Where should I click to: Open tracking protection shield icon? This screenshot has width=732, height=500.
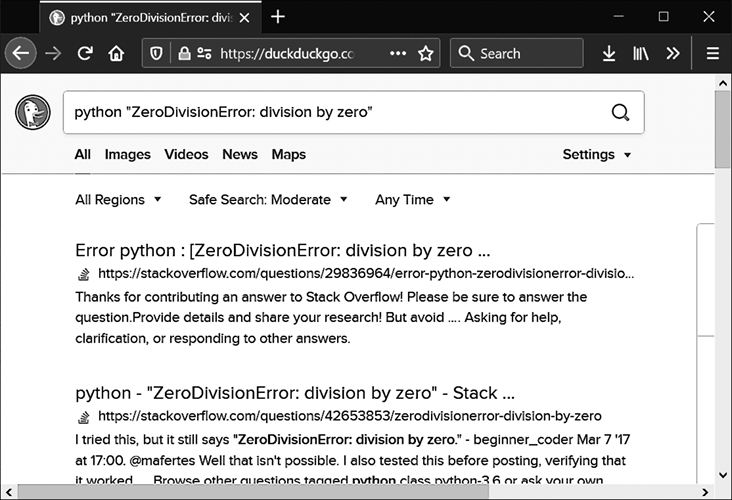[157, 54]
